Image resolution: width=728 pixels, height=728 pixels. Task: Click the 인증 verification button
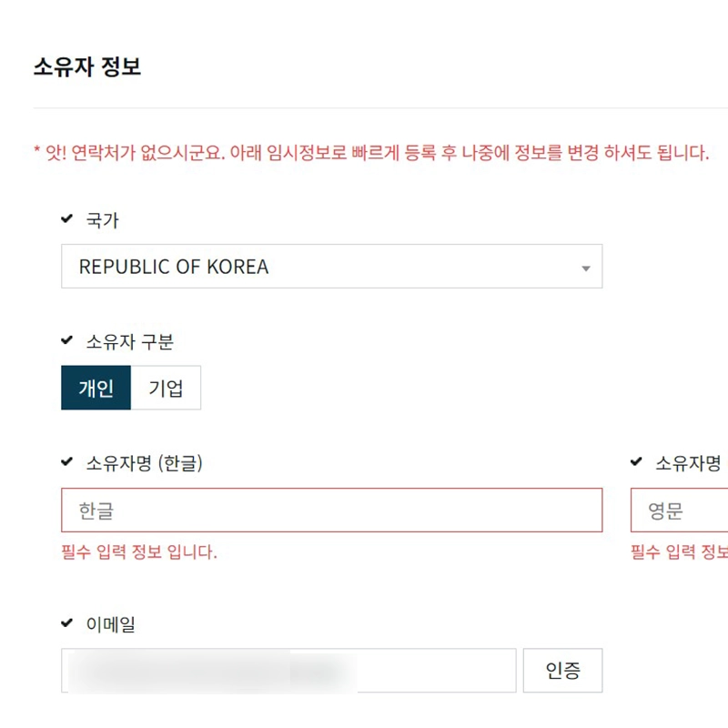point(562,670)
